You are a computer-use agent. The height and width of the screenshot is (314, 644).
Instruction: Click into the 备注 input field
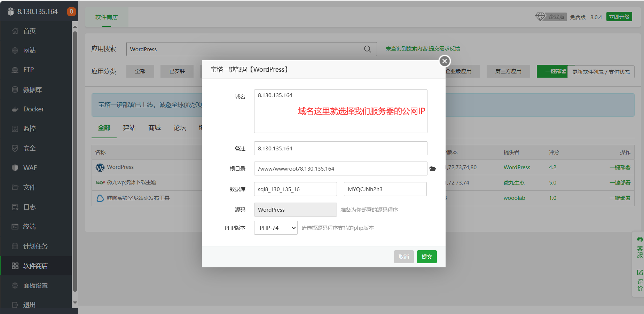coord(341,148)
